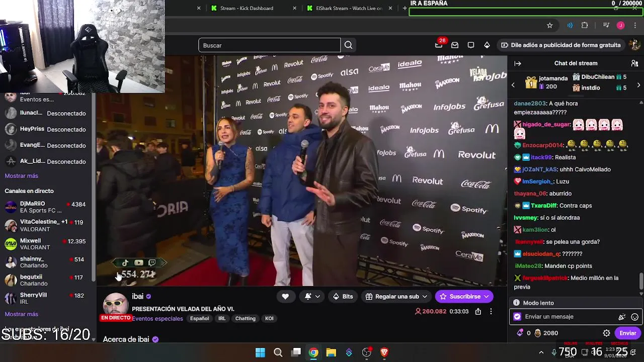Open Chrome from the taskbar
Screen dimensions: 644x362
point(313,352)
